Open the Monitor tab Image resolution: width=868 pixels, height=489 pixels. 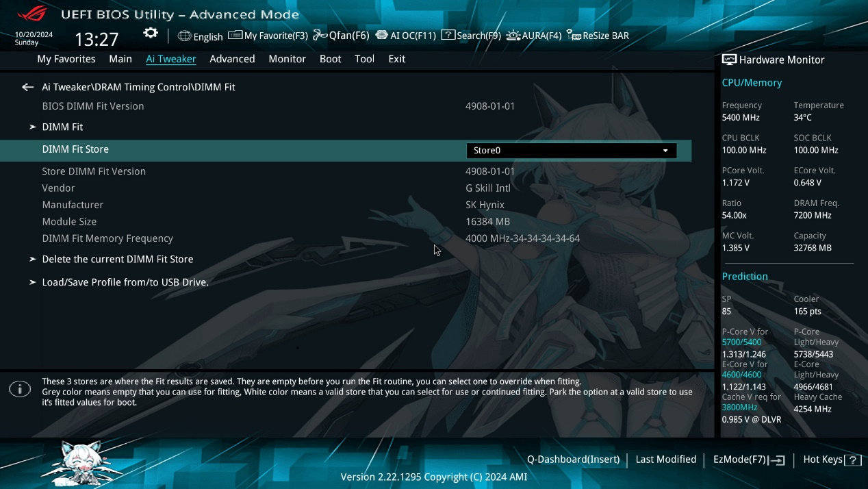point(287,59)
